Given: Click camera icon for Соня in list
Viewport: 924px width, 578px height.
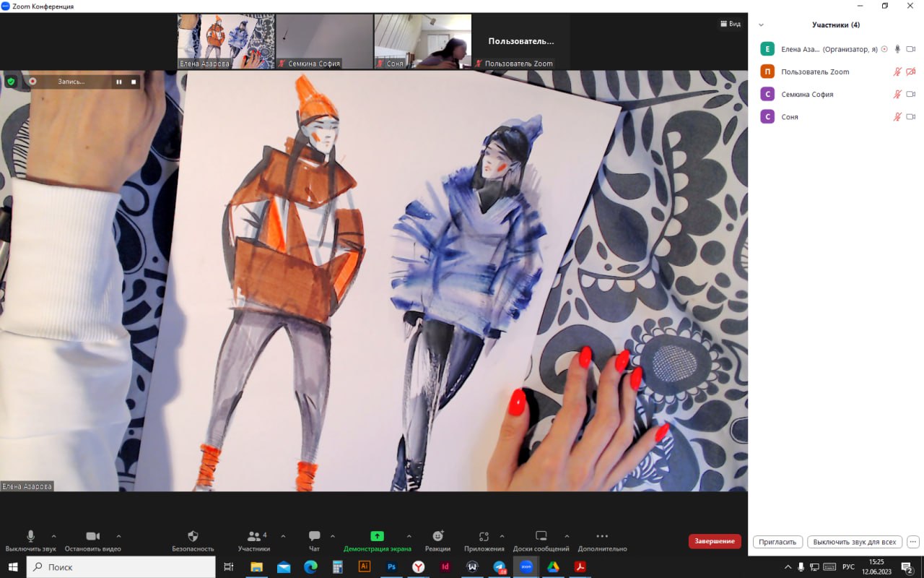Looking at the screenshot, I should pos(911,116).
